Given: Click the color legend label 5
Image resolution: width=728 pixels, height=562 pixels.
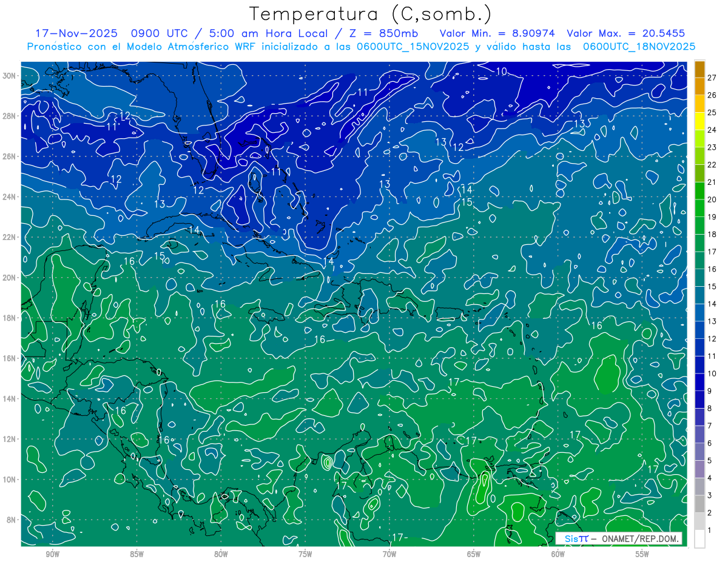Looking at the screenshot, I should [710, 461].
